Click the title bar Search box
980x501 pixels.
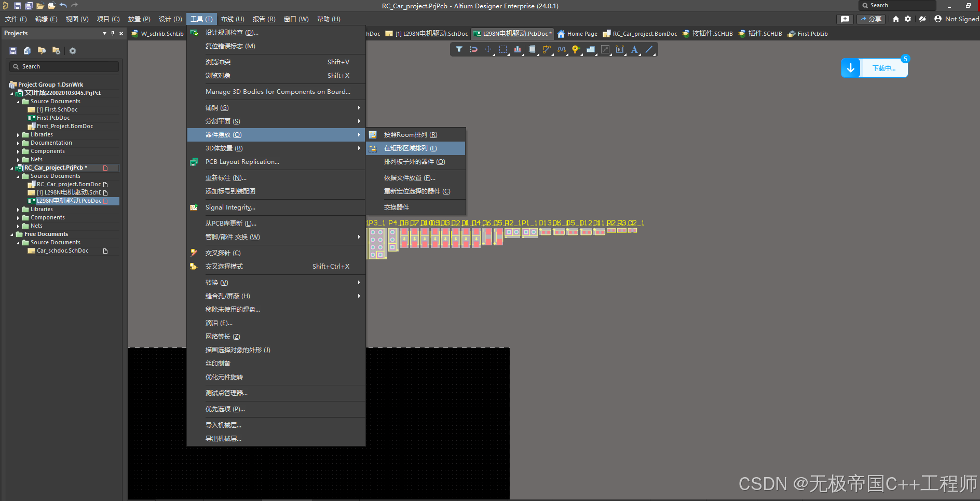click(x=897, y=5)
